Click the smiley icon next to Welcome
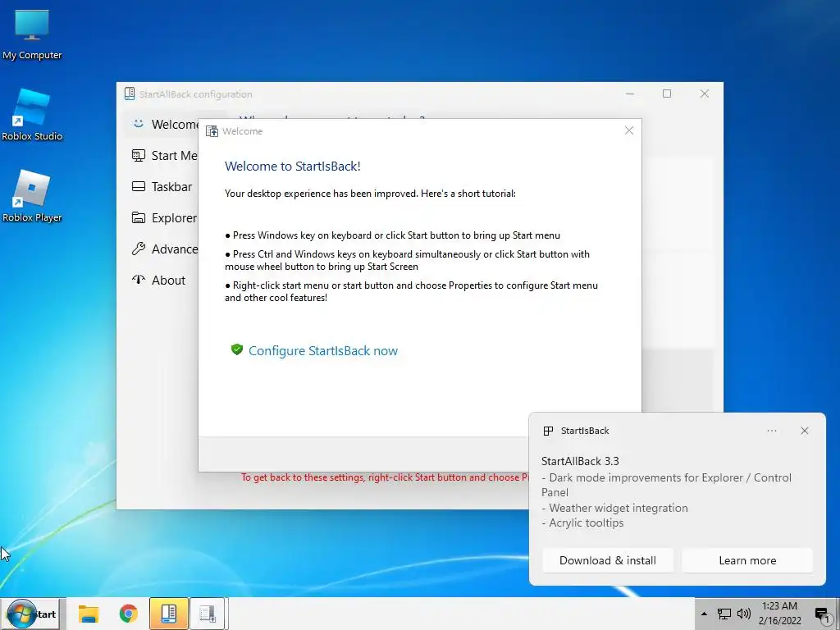The height and width of the screenshot is (630, 840). [138, 124]
